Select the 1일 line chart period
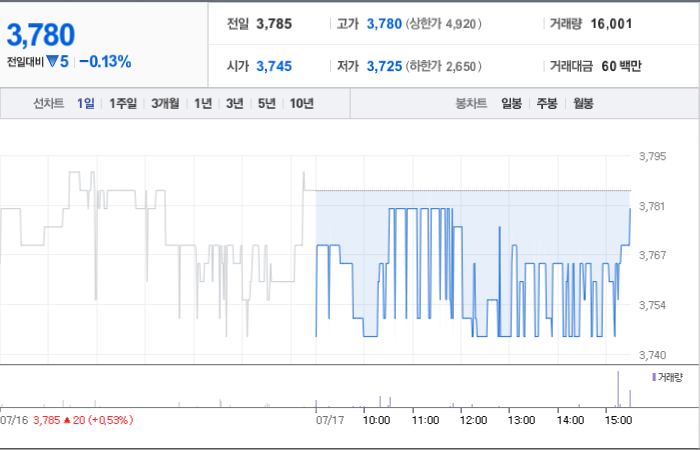The width and height of the screenshot is (700, 450). 86,104
